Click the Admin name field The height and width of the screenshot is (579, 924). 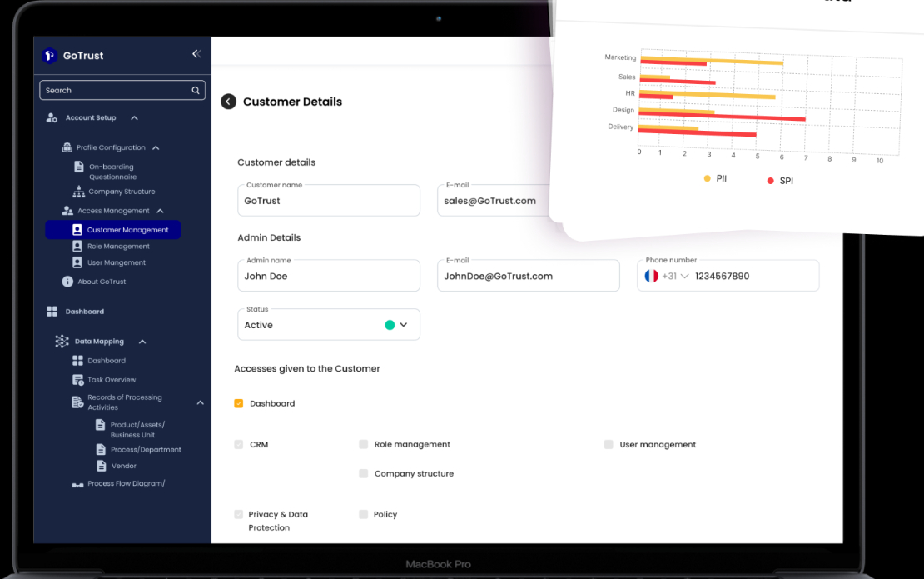pyautogui.click(x=329, y=276)
